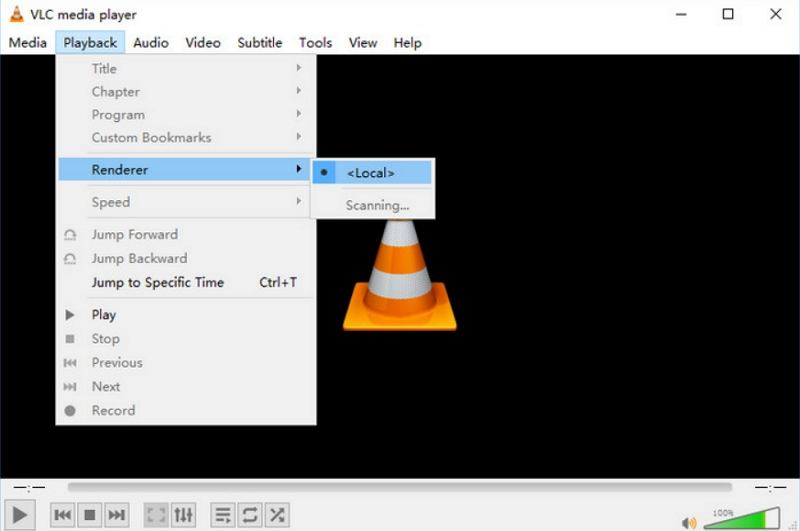Screen dimensions: 800x531
Task: Expand the Program submenu
Action: coord(186,114)
